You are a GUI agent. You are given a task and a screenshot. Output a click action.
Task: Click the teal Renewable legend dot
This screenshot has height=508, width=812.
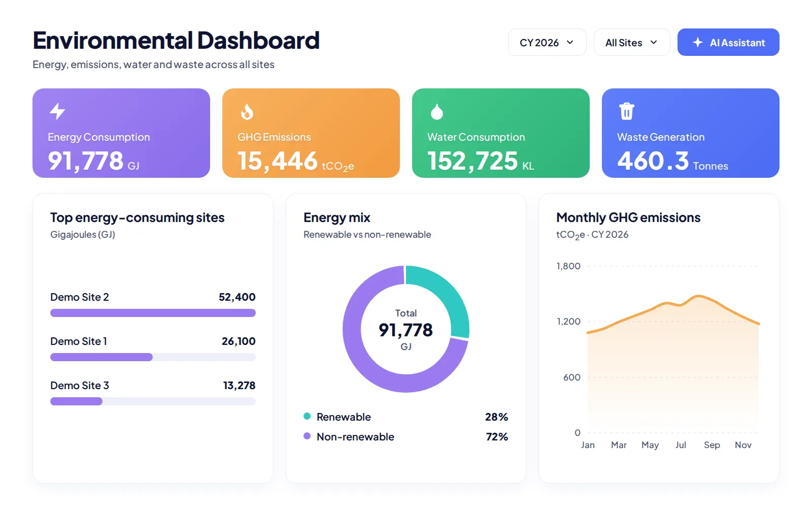pyautogui.click(x=307, y=416)
